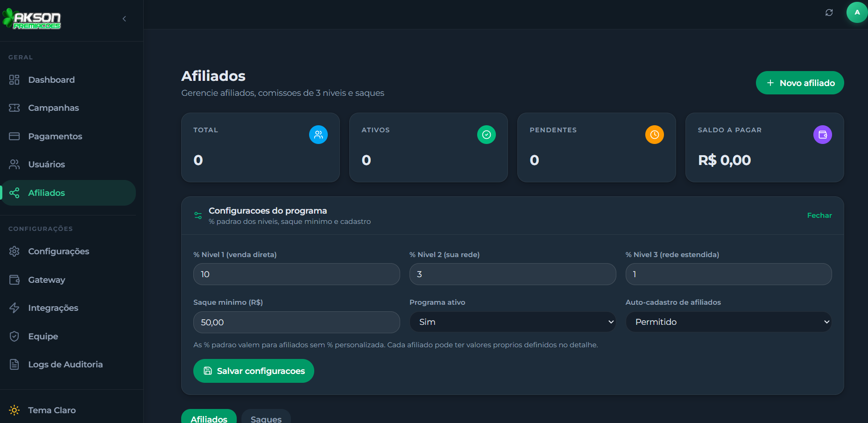Click the Integrações lightning icon

point(14,308)
